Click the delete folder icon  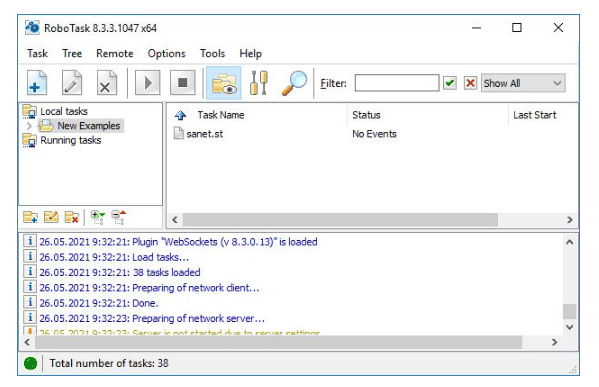pyautogui.click(x=71, y=217)
